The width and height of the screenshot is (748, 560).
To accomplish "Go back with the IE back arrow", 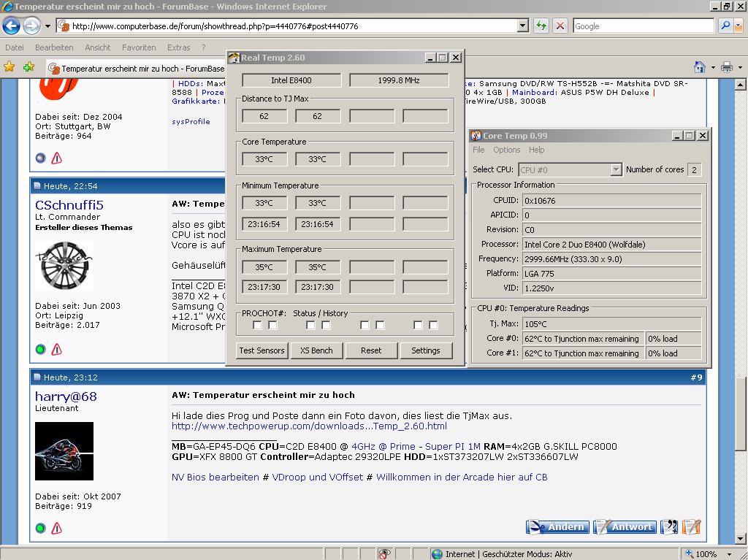I will coord(12,26).
